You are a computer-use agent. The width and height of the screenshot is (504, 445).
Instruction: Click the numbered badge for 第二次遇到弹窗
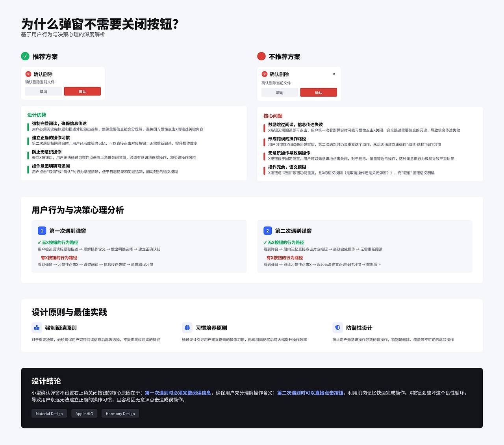click(x=267, y=231)
